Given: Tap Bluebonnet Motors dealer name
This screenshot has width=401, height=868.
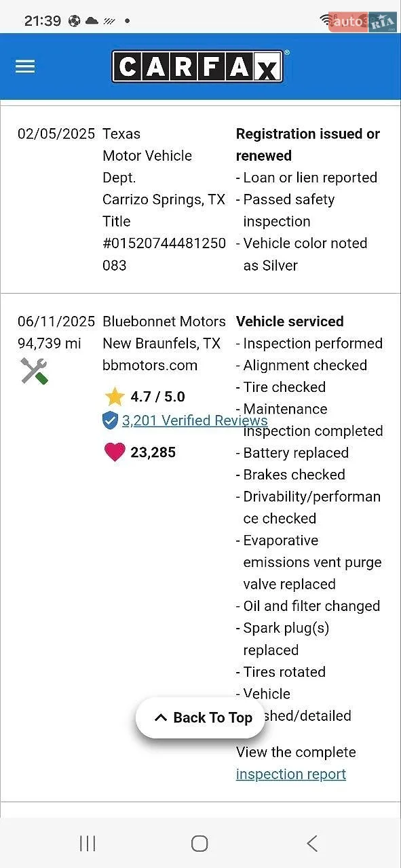Looking at the screenshot, I should 164,321.
